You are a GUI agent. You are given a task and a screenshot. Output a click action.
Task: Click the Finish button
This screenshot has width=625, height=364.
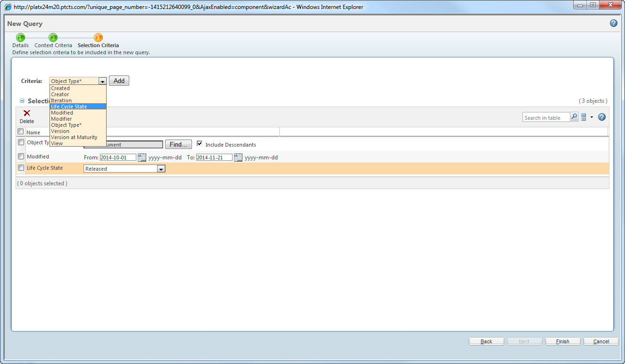(563, 341)
